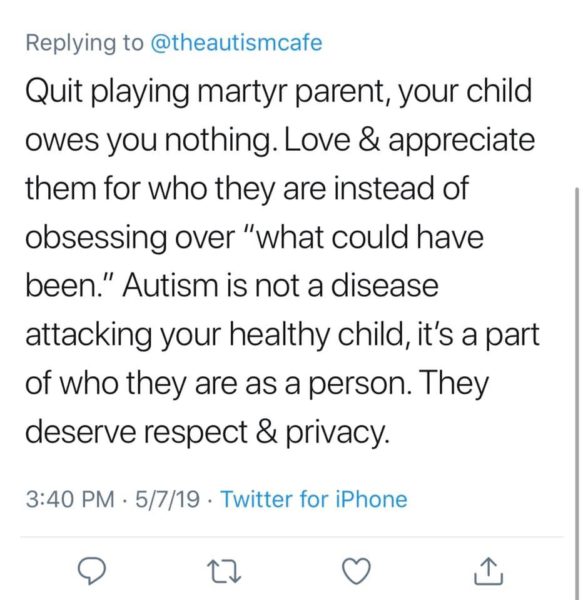Click the word "appreciate" in the tweet
This screenshot has width=583, height=600.
tap(462, 140)
